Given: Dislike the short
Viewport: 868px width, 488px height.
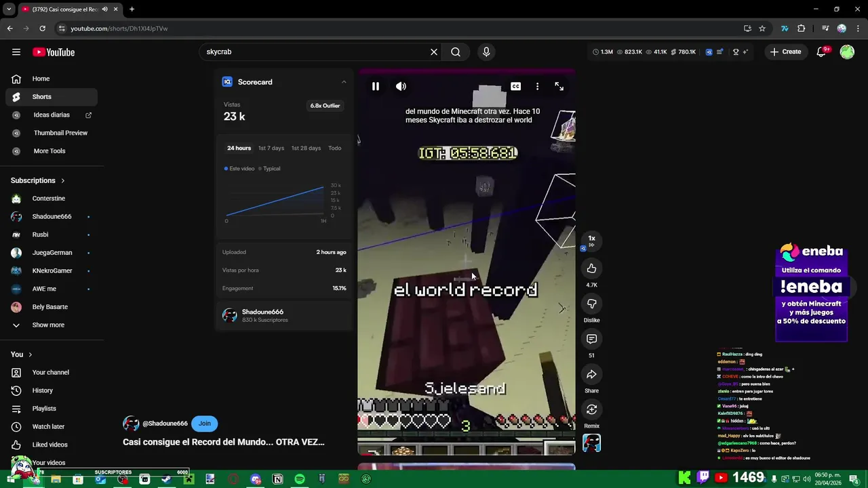Looking at the screenshot, I should [x=591, y=304].
